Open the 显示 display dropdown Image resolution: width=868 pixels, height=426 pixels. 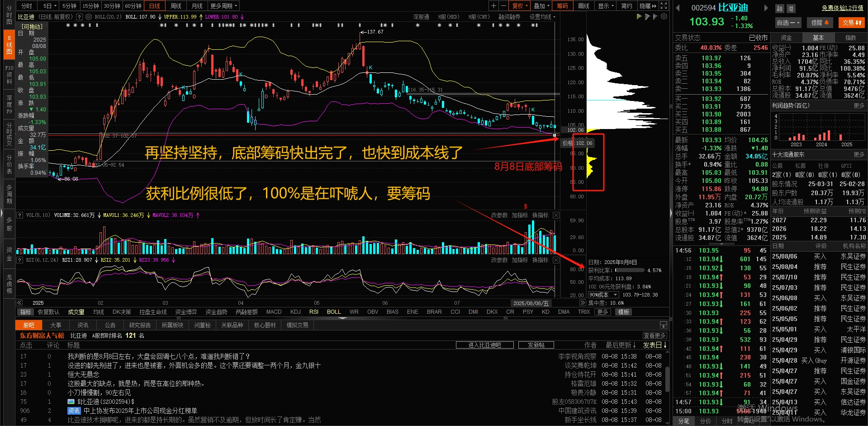click(606, 6)
